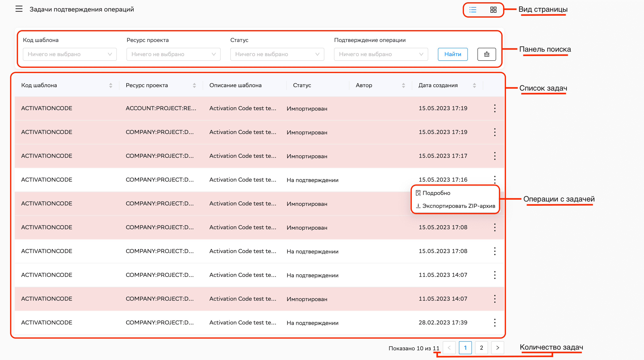Screen dimensions: 644x360
Task: Expand Ресурс проекта filter dropdown
Action: point(173,54)
